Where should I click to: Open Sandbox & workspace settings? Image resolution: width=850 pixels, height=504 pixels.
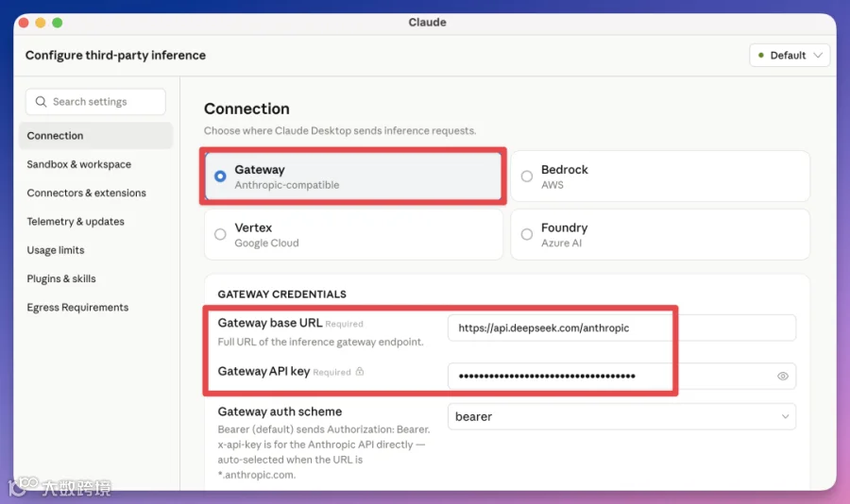[x=79, y=164]
